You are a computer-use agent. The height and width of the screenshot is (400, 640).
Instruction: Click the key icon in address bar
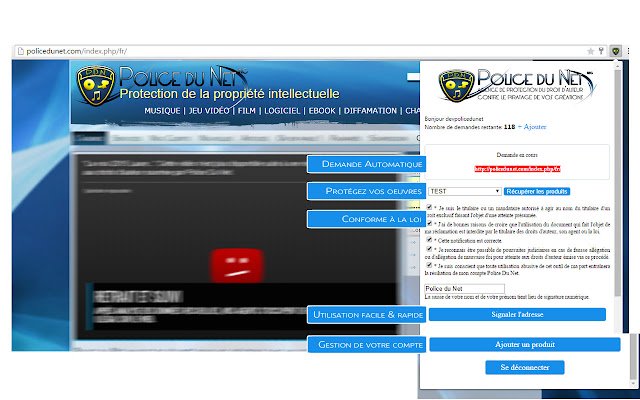click(601, 51)
